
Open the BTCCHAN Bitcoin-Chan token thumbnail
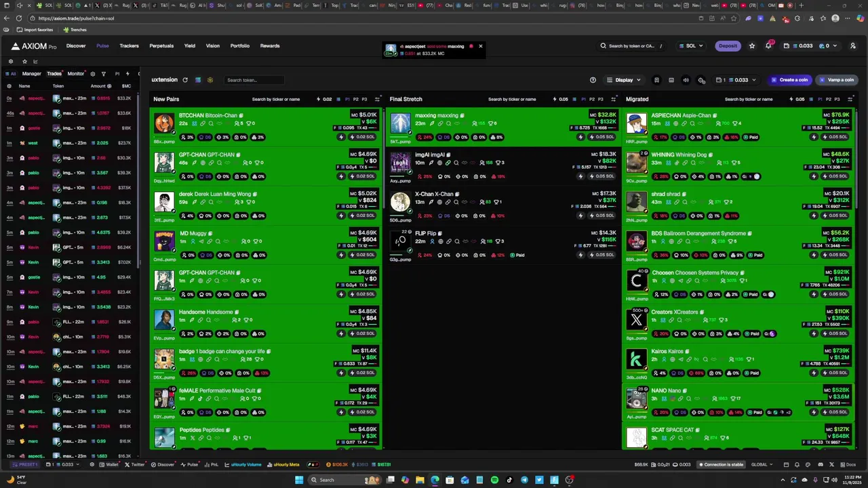tap(163, 123)
